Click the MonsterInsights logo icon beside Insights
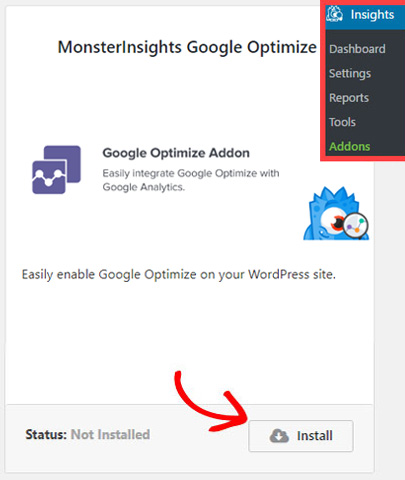 (x=335, y=14)
